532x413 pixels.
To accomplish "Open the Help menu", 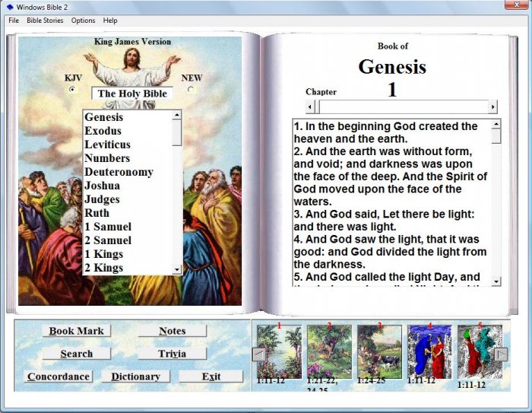I will pyautogui.click(x=110, y=21).
